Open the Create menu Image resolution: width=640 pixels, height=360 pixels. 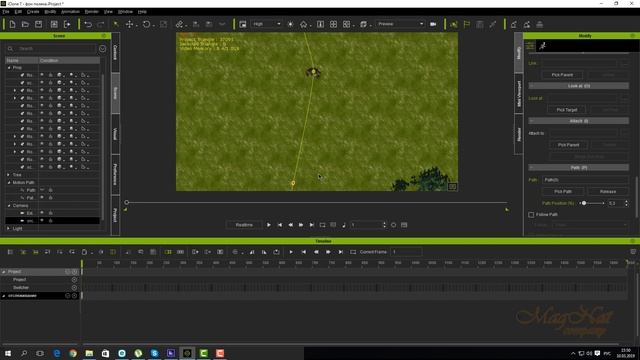tap(33, 12)
